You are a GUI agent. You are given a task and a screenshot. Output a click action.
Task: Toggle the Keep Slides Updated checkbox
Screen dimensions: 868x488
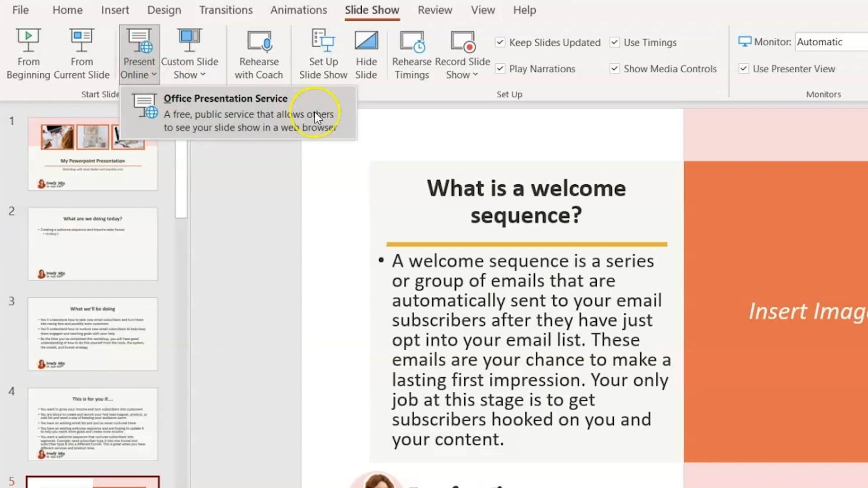click(x=500, y=42)
